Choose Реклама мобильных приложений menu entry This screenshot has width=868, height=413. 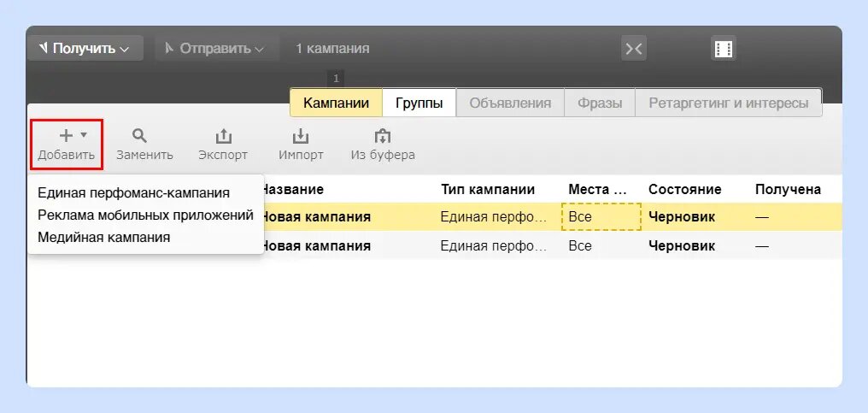point(145,215)
